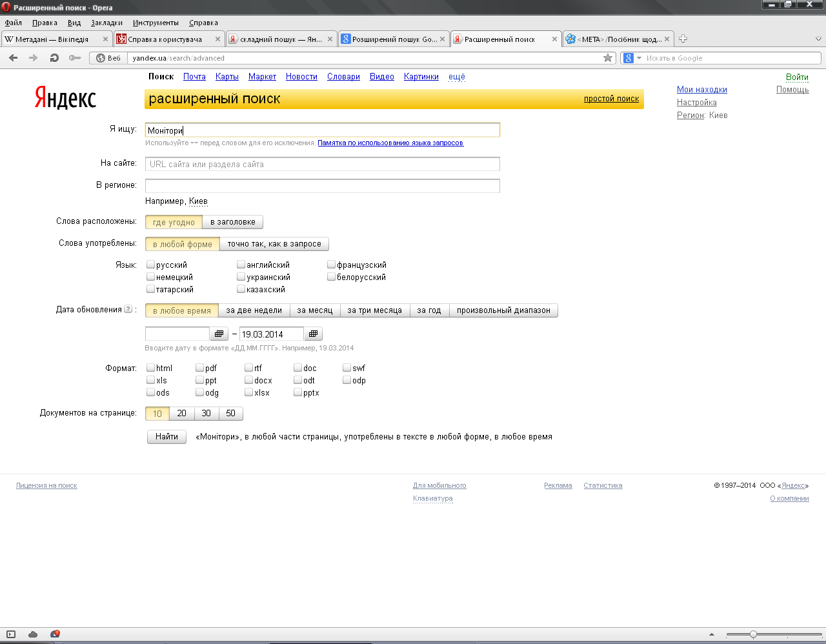Open the Картинки service link
The height and width of the screenshot is (644, 826).
[x=421, y=76]
